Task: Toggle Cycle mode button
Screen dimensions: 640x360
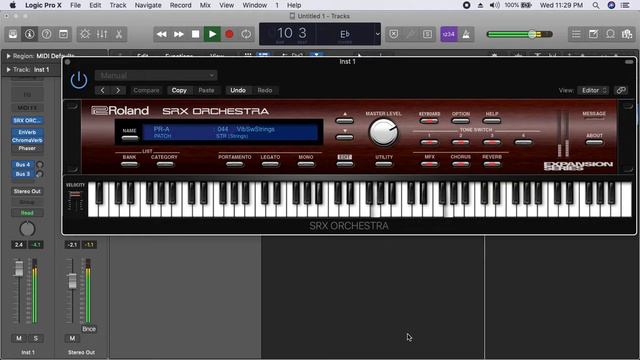Action: pyautogui.click(x=246, y=34)
